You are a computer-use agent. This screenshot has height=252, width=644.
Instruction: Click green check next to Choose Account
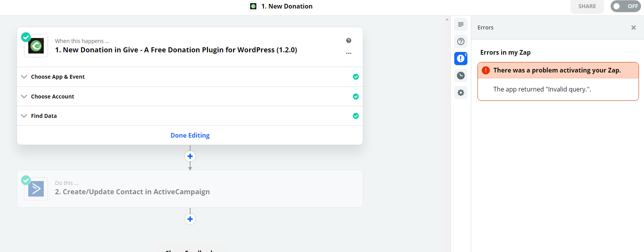(x=356, y=97)
